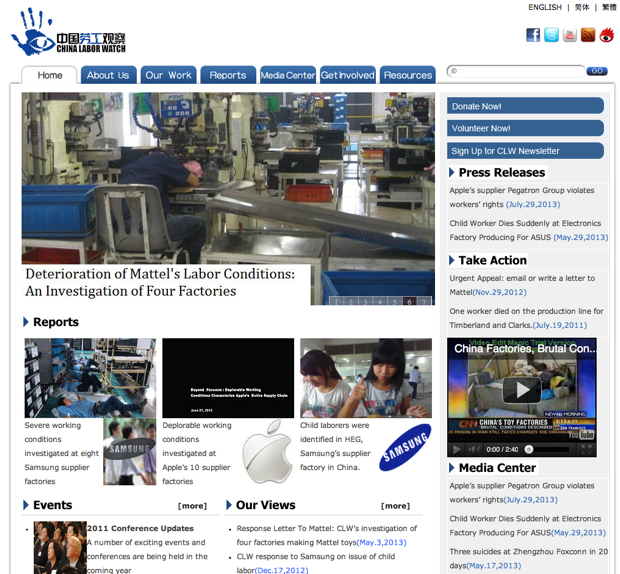
Task: Open the child laborers photo thumbnail
Action: coord(366,378)
